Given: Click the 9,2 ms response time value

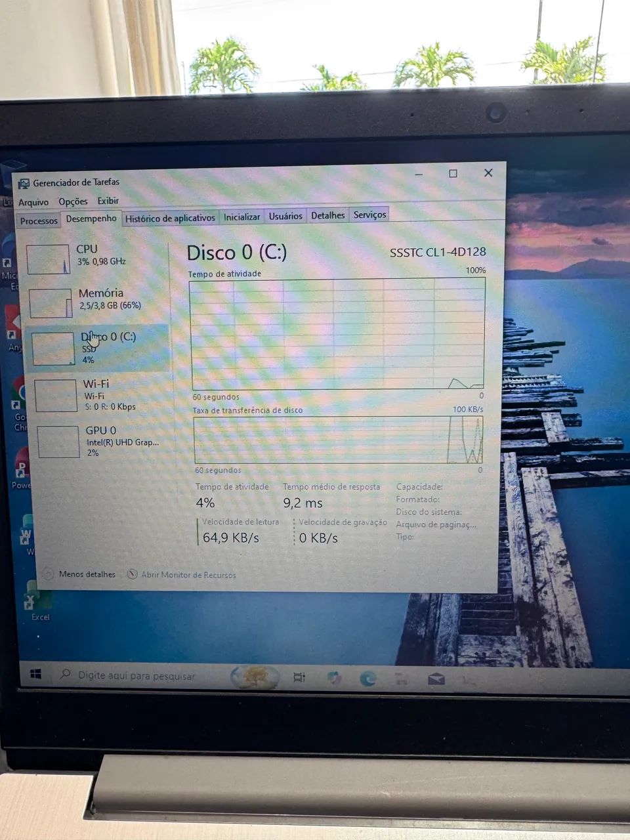Looking at the screenshot, I should [x=303, y=503].
